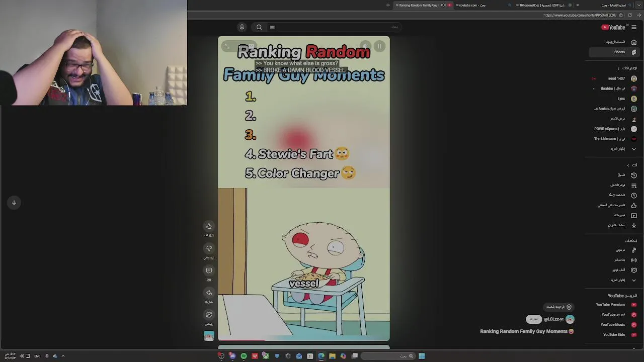This screenshot has width=644, height=362.
Task: Start voice search with microphone icon
Action: tap(242, 27)
